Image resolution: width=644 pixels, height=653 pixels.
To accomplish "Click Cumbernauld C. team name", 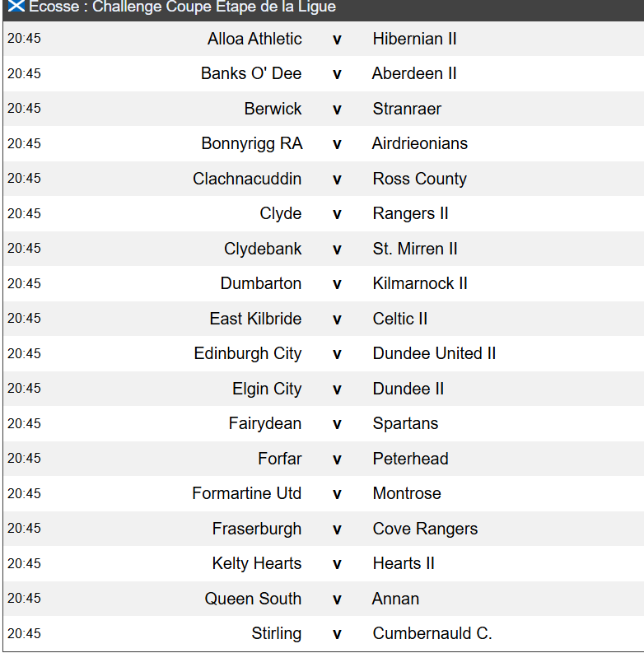I will point(432,633).
